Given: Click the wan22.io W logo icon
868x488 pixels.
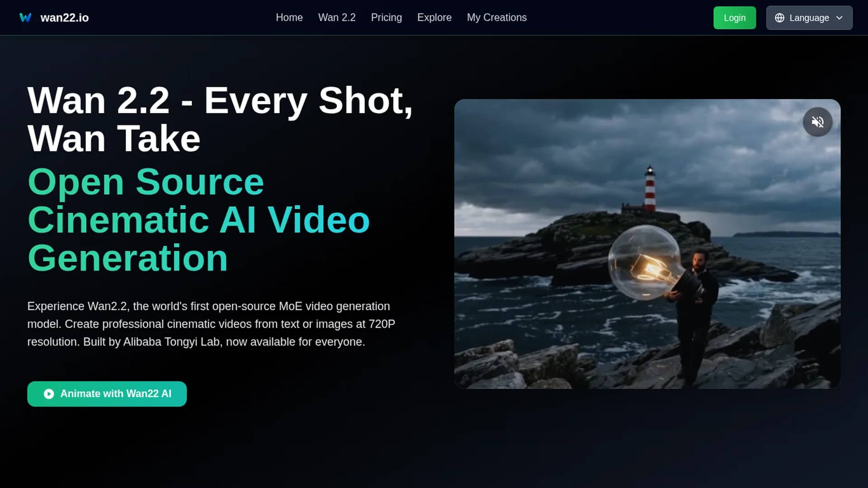Looking at the screenshot, I should 25,18.
